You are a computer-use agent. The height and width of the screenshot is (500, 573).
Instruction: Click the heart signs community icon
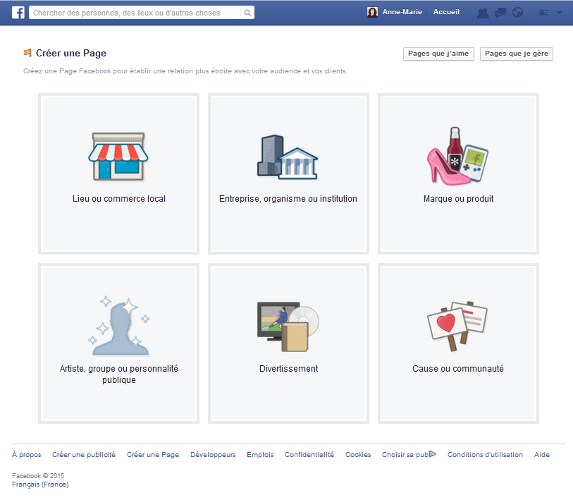pos(458,326)
